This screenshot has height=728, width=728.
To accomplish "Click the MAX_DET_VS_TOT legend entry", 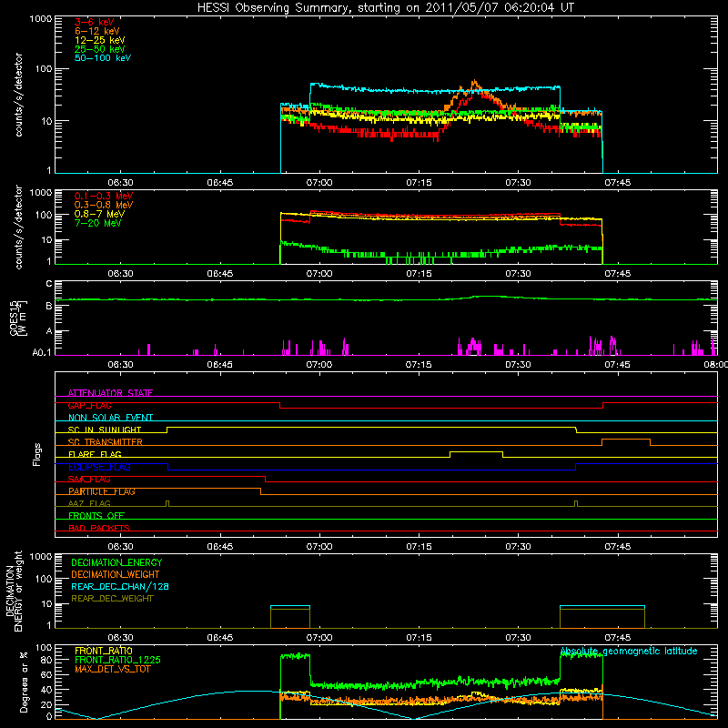I will pos(112,669).
